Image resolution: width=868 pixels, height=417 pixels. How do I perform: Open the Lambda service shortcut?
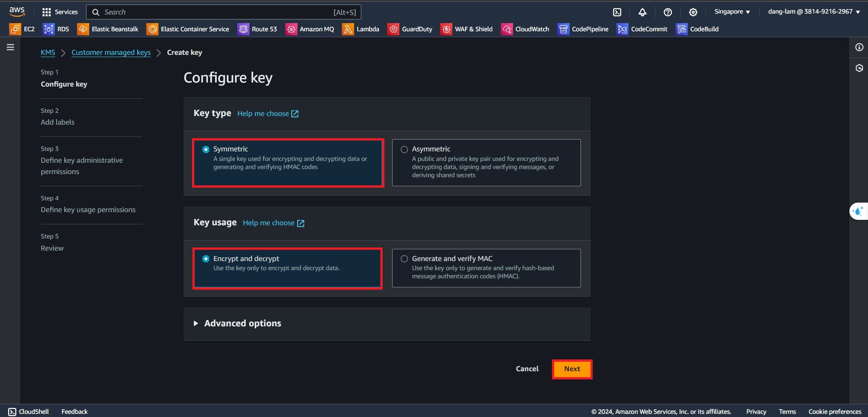[361, 29]
